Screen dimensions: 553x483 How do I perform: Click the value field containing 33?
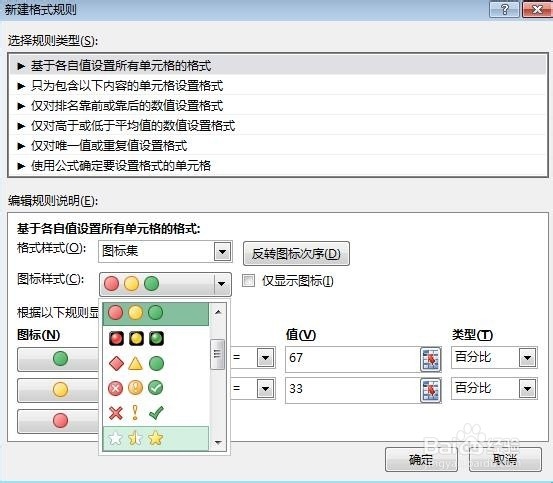[x=353, y=390]
